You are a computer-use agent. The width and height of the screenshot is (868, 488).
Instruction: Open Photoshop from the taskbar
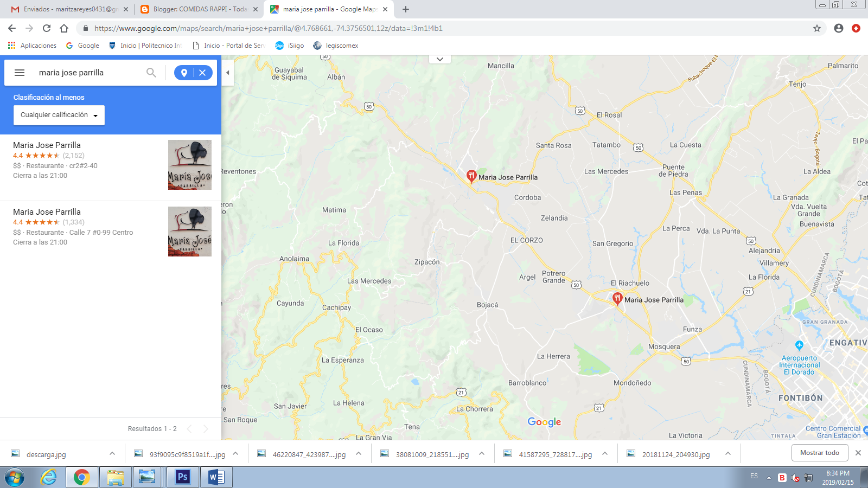(183, 477)
